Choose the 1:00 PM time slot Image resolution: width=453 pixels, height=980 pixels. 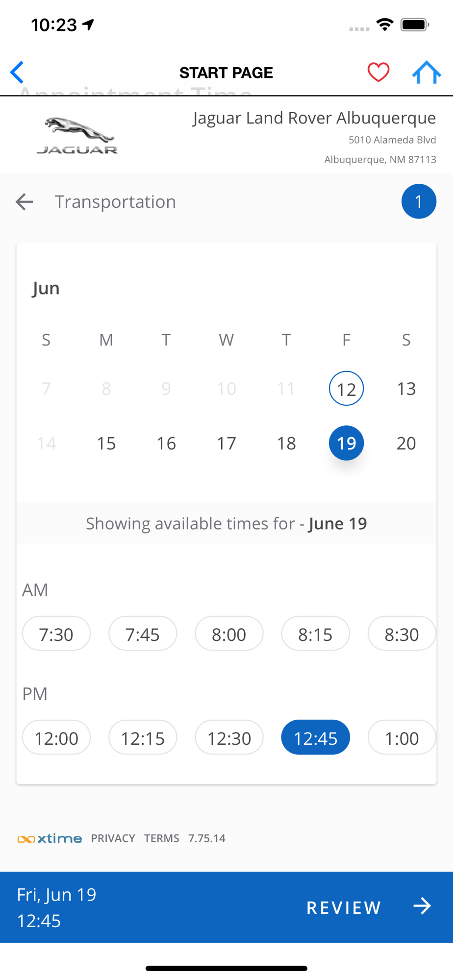coord(402,737)
